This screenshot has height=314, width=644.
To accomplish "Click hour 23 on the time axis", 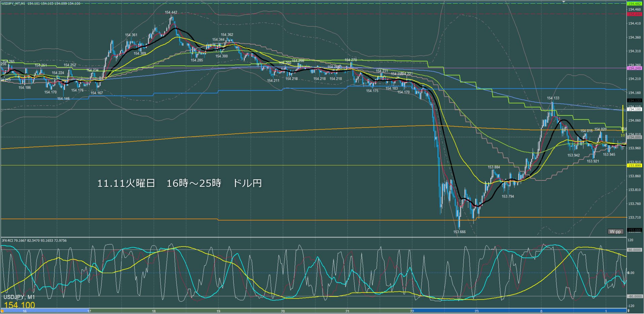I will tap(477, 311).
